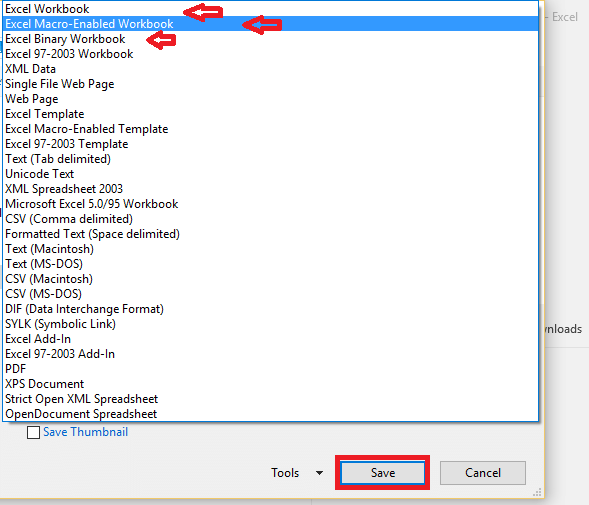Select Single File Web Page

270,84
